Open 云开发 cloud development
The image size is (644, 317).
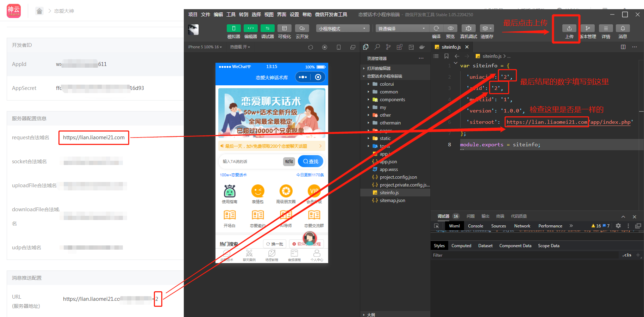click(x=302, y=28)
